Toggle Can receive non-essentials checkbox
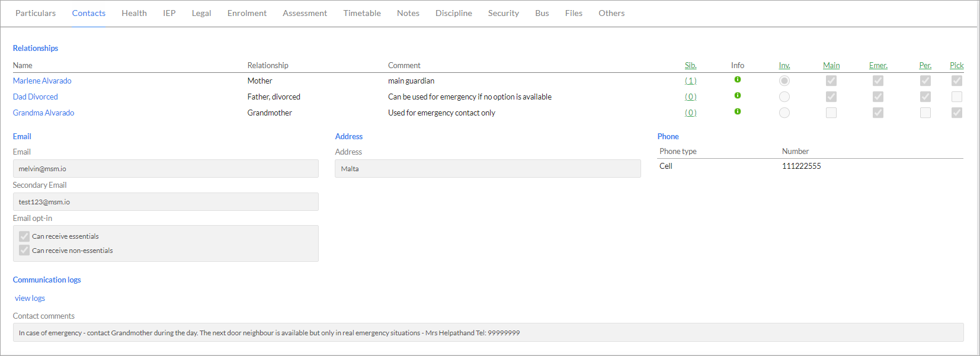This screenshot has height=356, width=980. tap(24, 250)
